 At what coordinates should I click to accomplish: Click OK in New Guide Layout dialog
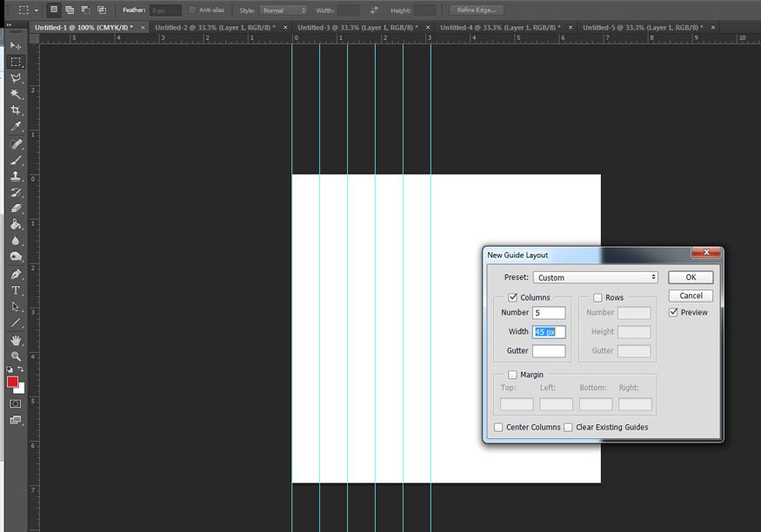691,277
